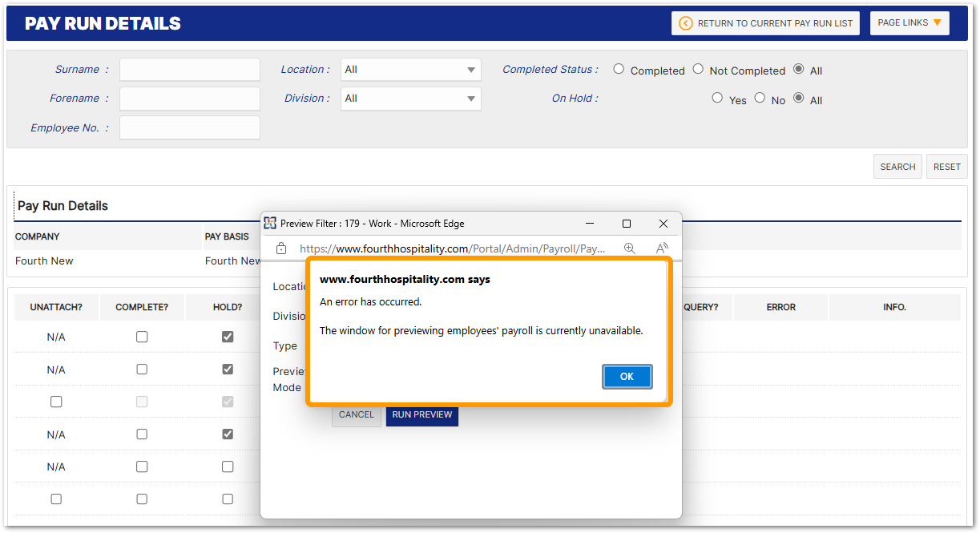
Task: Close the Preview Filter Edge window
Action: [663, 224]
